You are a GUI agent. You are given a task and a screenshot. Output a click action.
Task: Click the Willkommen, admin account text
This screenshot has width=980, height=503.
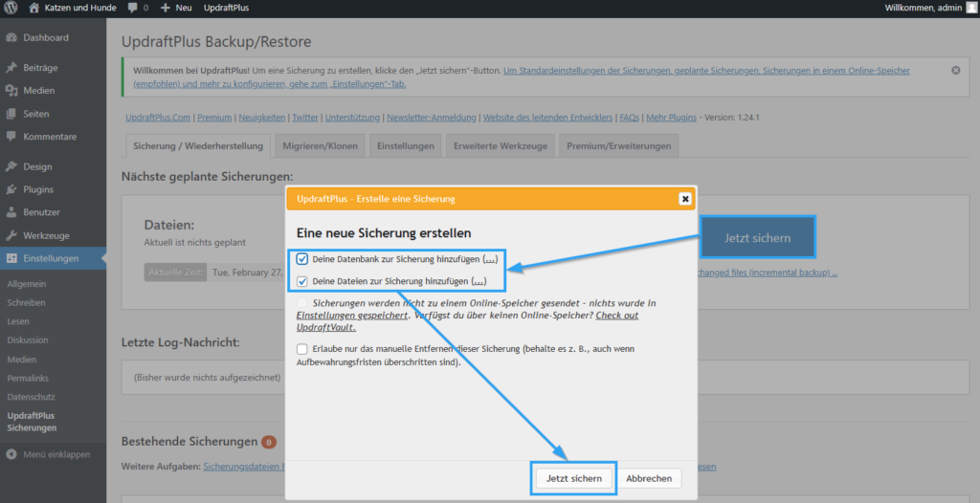tap(924, 8)
